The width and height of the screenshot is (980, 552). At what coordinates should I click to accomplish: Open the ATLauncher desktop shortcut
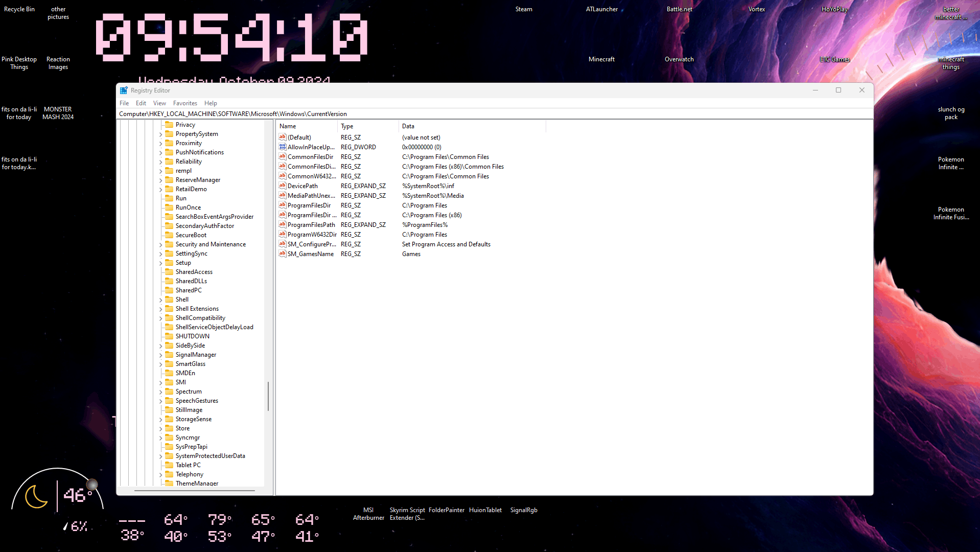[602, 9]
